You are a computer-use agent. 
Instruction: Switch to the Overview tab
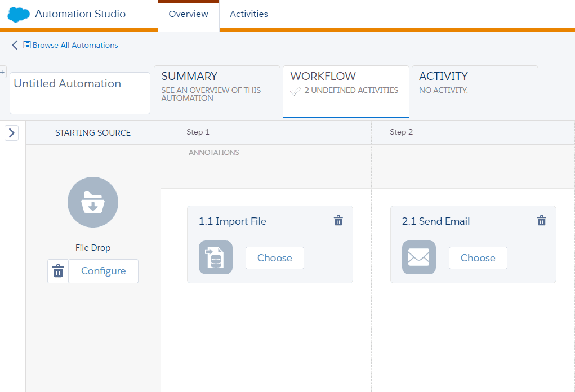coord(188,14)
